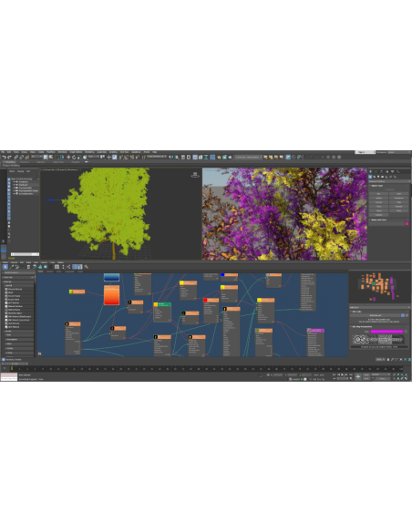Toggle the Snaps button in main toolbar
Image resolution: width=412 pixels, height=532 pixels.
(121, 157)
